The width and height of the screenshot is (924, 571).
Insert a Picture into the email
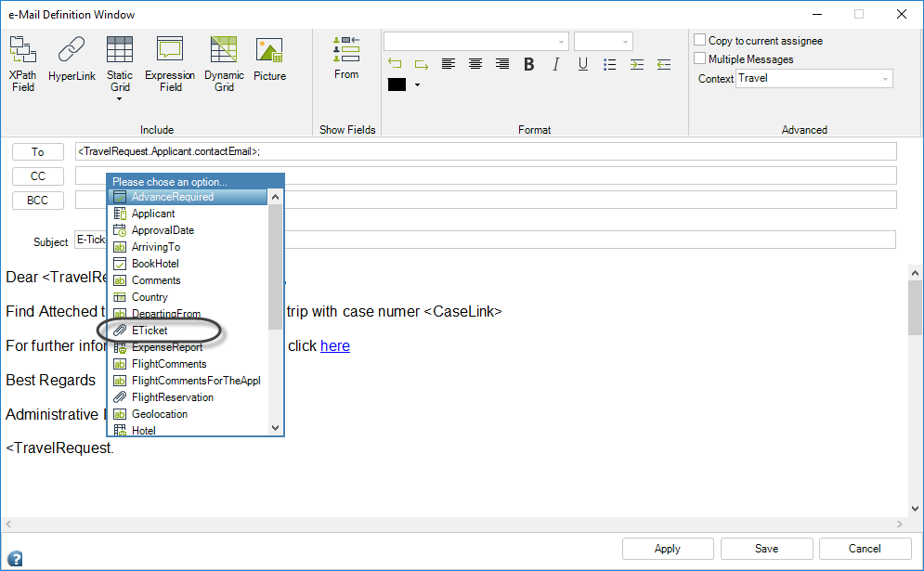[x=269, y=58]
